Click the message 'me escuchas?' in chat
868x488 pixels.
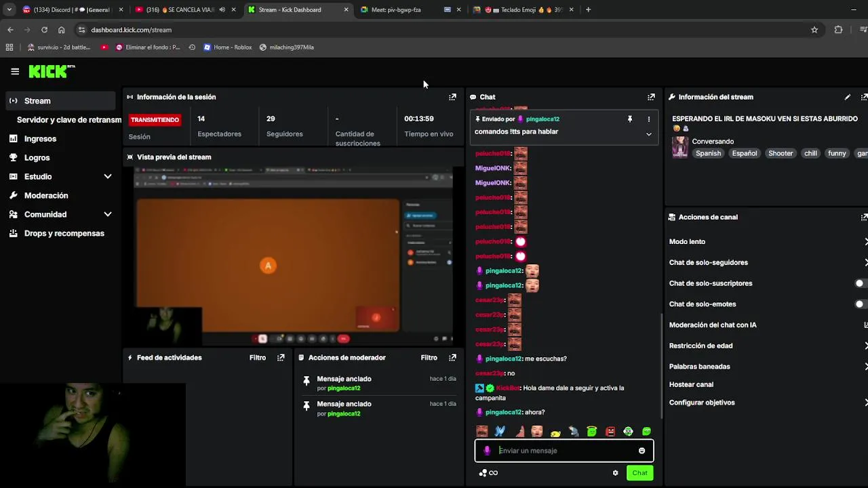(545, 359)
